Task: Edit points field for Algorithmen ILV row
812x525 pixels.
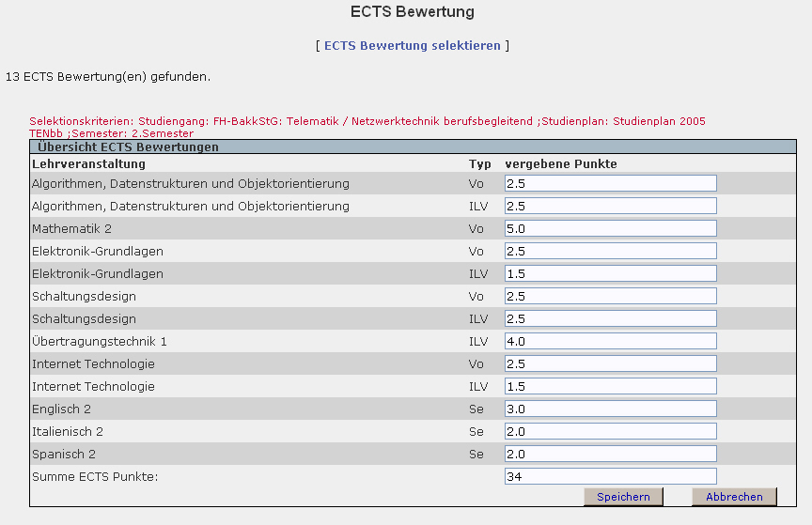Action: [611, 206]
